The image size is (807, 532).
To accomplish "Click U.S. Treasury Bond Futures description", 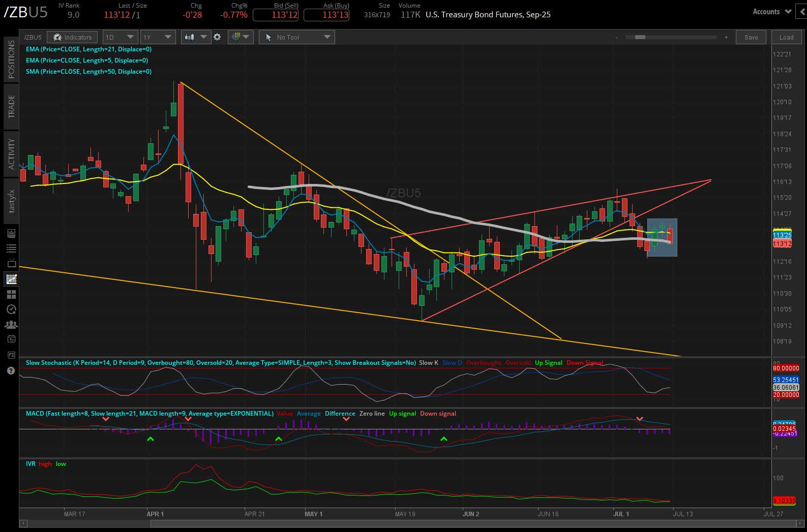I will point(488,15).
